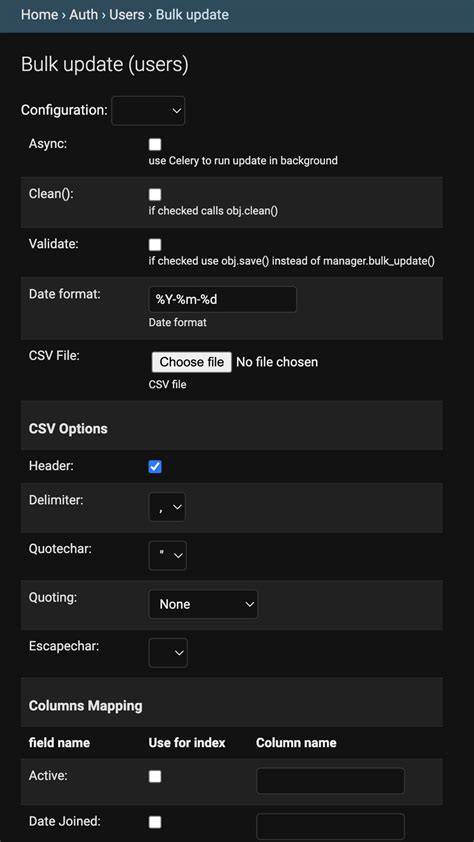Expand the Quotechar dropdown
Viewport: 474px width, 842px height.
coord(167,556)
